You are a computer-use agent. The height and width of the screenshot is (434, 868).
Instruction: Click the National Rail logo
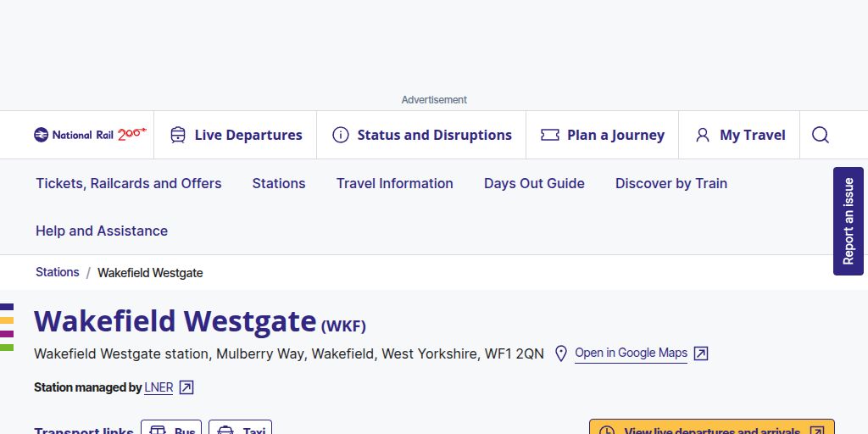click(90, 135)
